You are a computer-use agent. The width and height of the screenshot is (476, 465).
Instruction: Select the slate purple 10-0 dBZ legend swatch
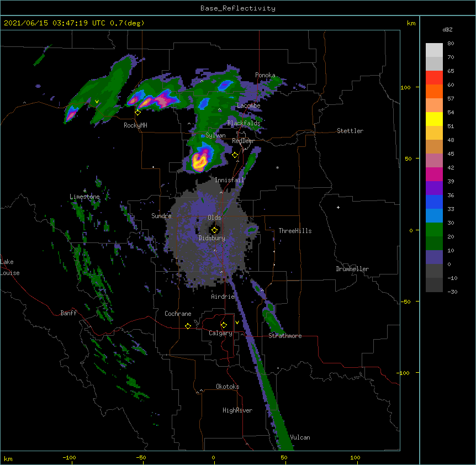pos(434,257)
